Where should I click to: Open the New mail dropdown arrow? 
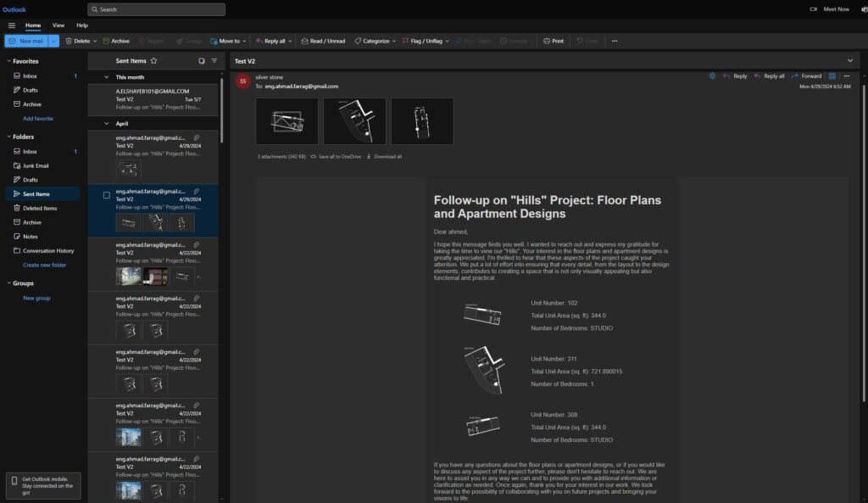(x=55, y=41)
